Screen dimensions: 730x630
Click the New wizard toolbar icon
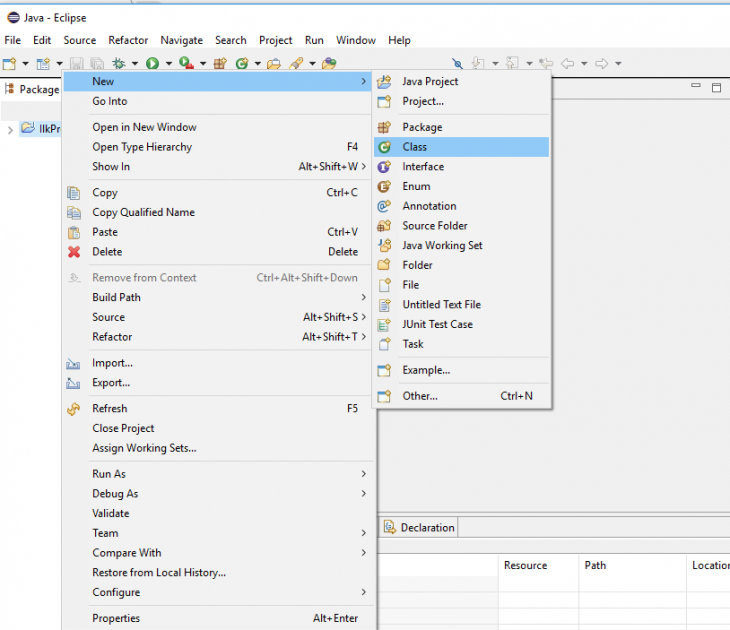[x=10, y=63]
